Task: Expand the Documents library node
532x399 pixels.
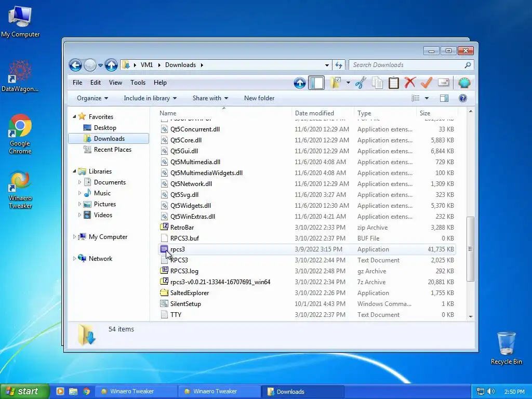Action: pos(79,182)
